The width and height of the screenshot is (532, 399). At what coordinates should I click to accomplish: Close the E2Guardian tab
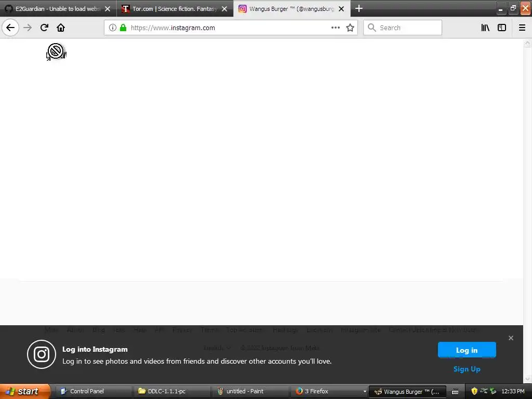[x=108, y=9]
